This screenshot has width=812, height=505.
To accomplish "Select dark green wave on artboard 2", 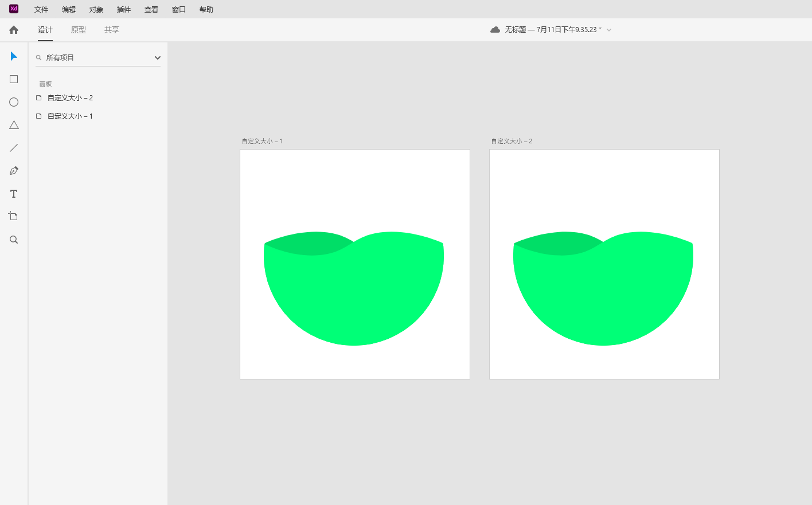I will pos(558,244).
